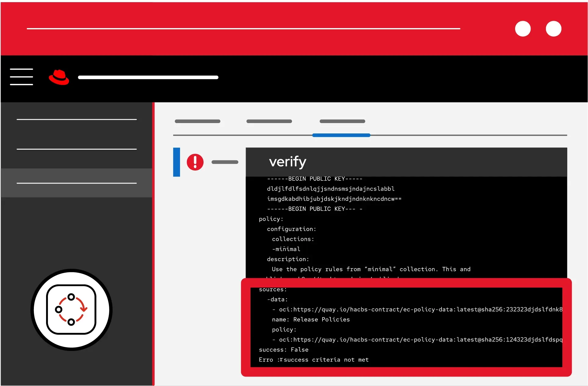The width and height of the screenshot is (588, 386).
Task: Click 'collections:' line in log
Action: click(x=293, y=239)
